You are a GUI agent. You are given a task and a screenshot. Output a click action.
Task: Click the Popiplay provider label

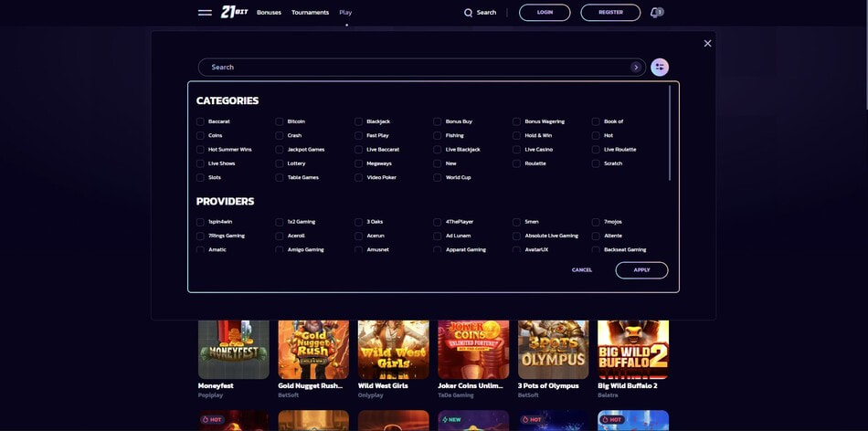click(x=208, y=395)
